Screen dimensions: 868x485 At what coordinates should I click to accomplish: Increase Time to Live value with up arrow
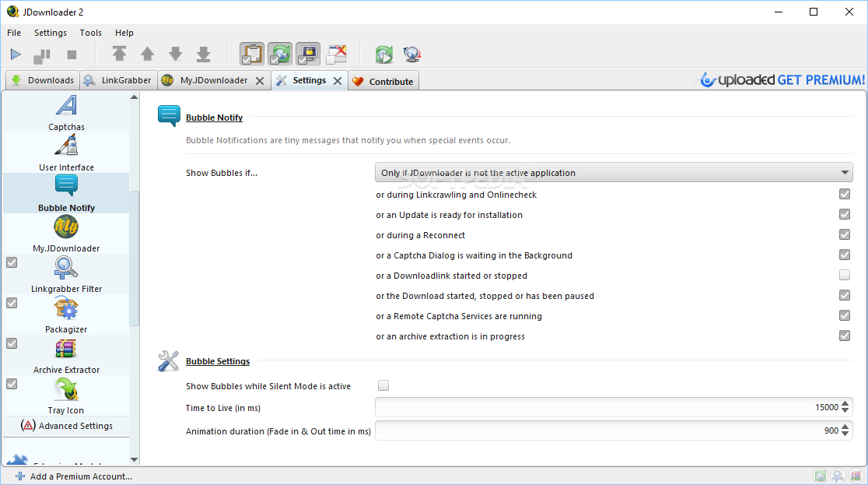click(845, 404)
